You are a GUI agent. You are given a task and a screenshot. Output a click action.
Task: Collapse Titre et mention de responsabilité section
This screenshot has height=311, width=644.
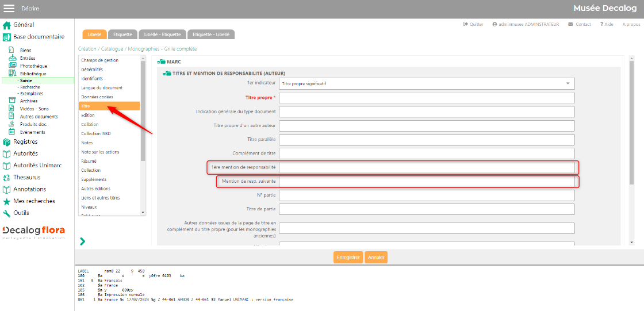pyautogui.click(x=167, y=73)
